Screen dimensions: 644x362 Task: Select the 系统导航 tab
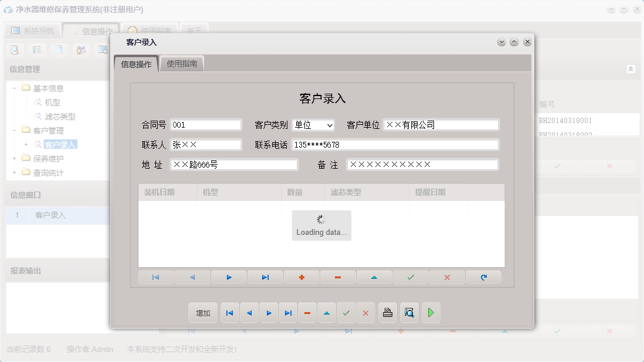[33, 30]
